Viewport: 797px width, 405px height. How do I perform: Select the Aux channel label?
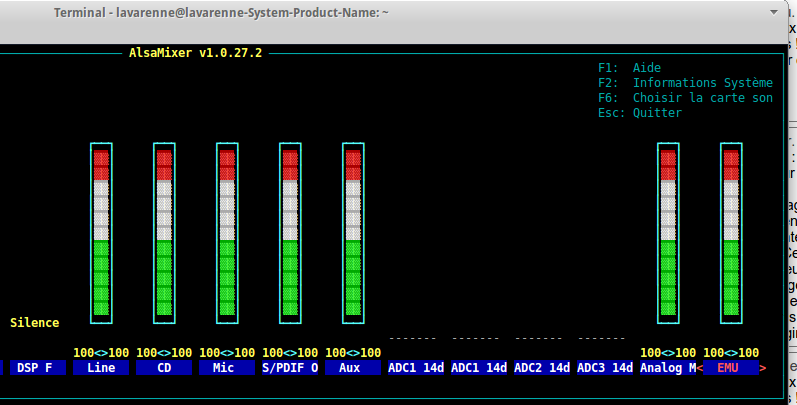(353, 368)
